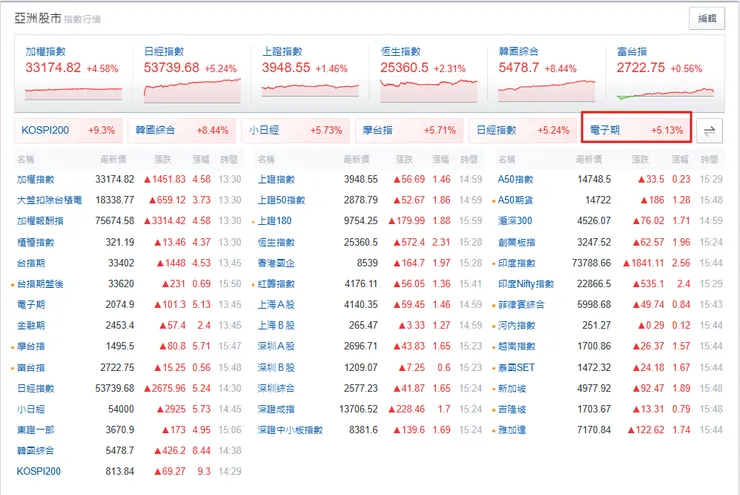The image size is (740, 495).
Task: Open A50期貨 link
Action: [x=516, y=201]
